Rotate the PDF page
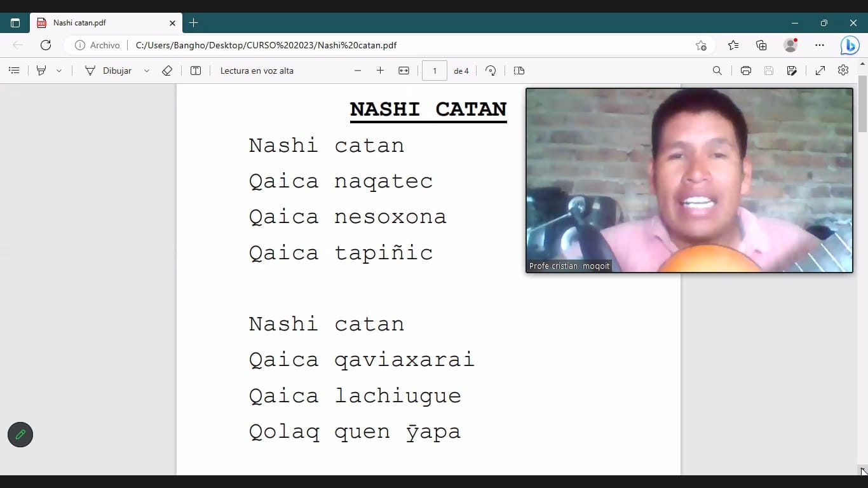Screen dimensions: 868x488 pyautogui.click(x=491, y=71)
